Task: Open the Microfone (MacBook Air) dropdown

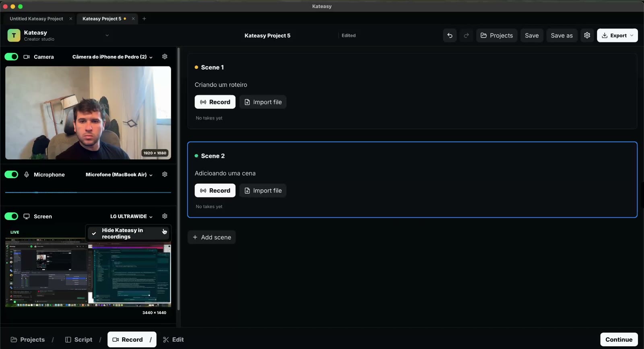Action: pos(119,174)
